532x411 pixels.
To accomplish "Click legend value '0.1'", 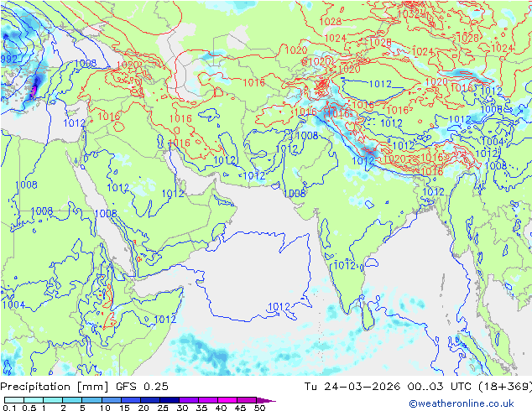I will click(9, 408).
